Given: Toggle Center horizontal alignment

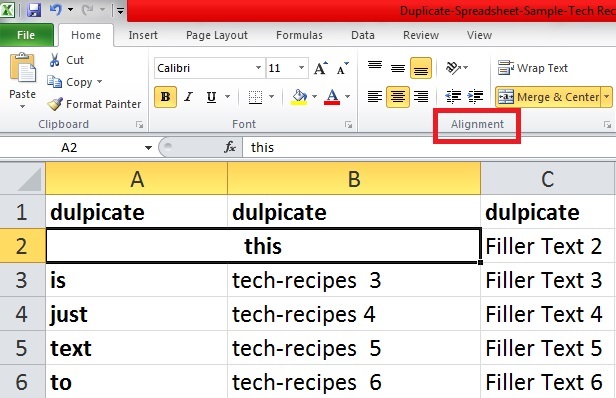Looking at the screenshot, I should 398,97.
